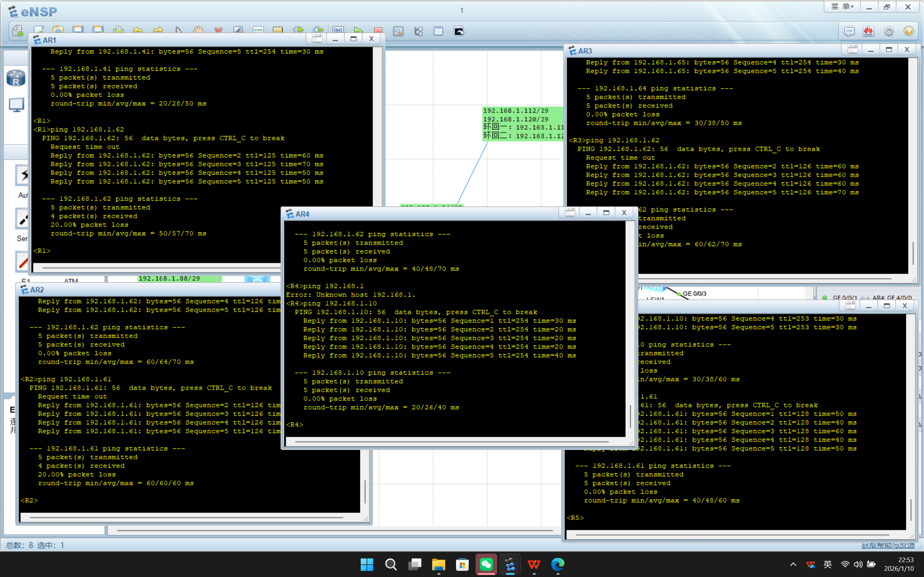Open the 菜单 dropdown menu

[x=842, y=7]
